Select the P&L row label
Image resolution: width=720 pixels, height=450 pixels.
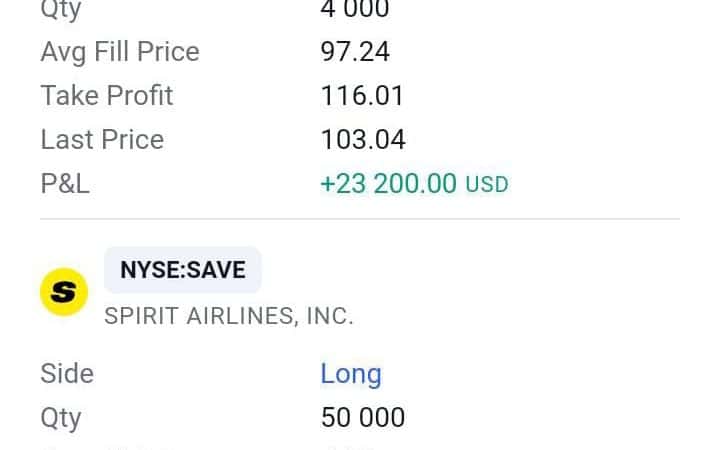tap(65, 184)
